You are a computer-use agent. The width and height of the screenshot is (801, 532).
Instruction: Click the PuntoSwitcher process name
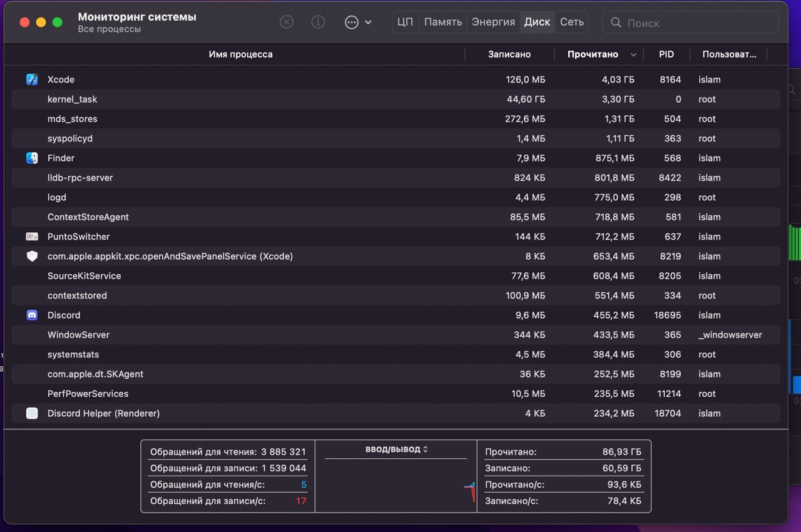79,237
